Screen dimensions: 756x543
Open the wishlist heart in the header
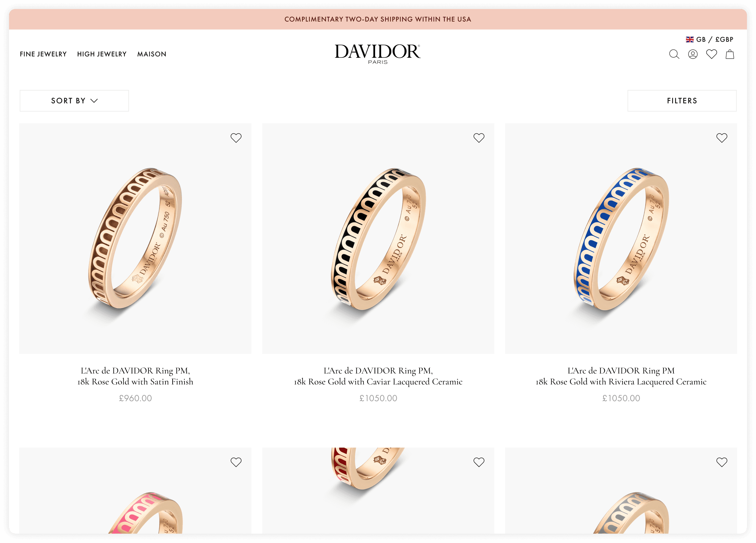(x=711, y=54)
